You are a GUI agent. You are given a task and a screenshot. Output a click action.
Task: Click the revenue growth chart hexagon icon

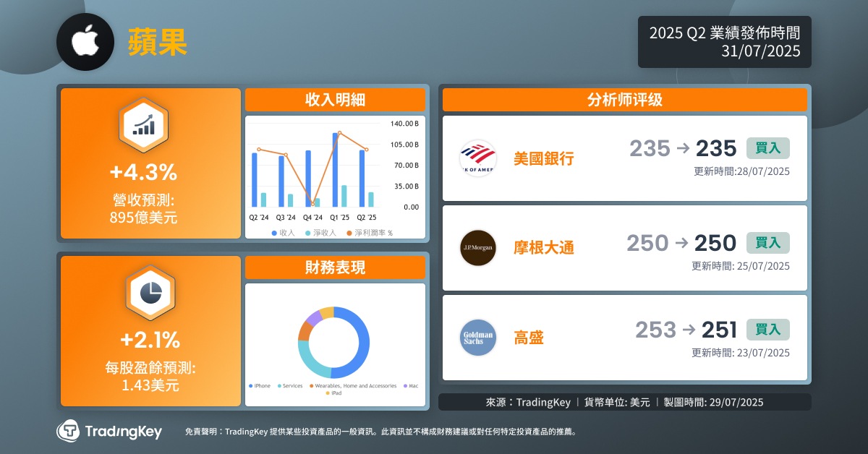143,124
